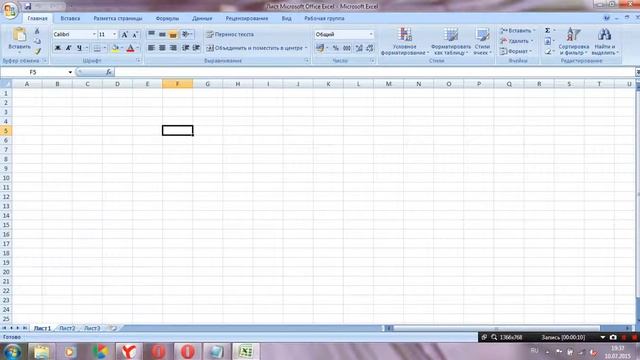
Task: Click Вставить cells button in Ячейки group
Action: click(x=518, y=31)
